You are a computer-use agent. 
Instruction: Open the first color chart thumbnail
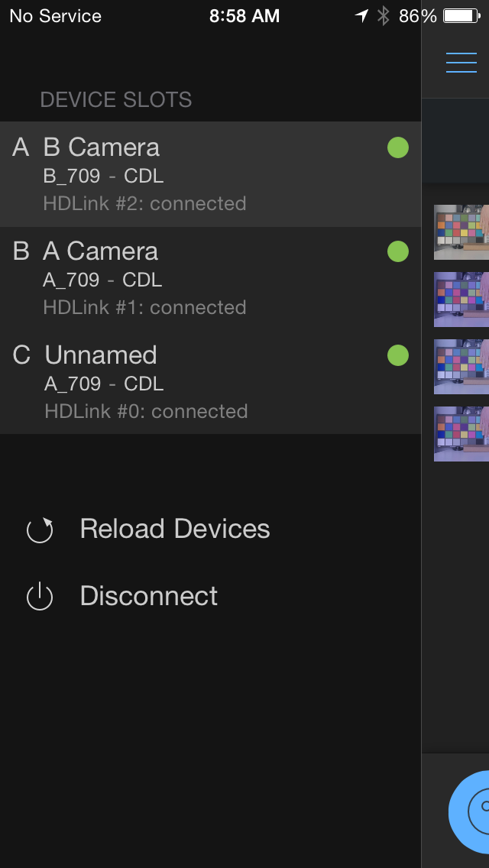coord(461,232)
